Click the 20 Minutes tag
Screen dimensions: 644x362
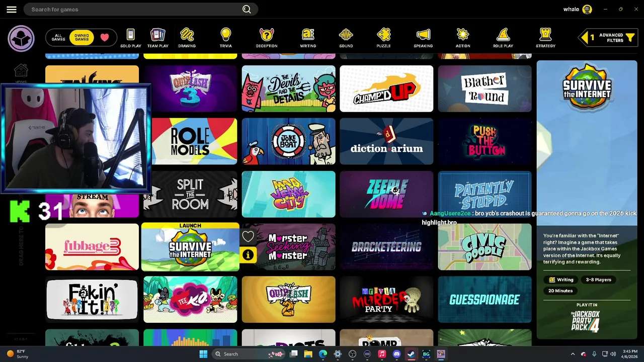click(x=560, y=291)
